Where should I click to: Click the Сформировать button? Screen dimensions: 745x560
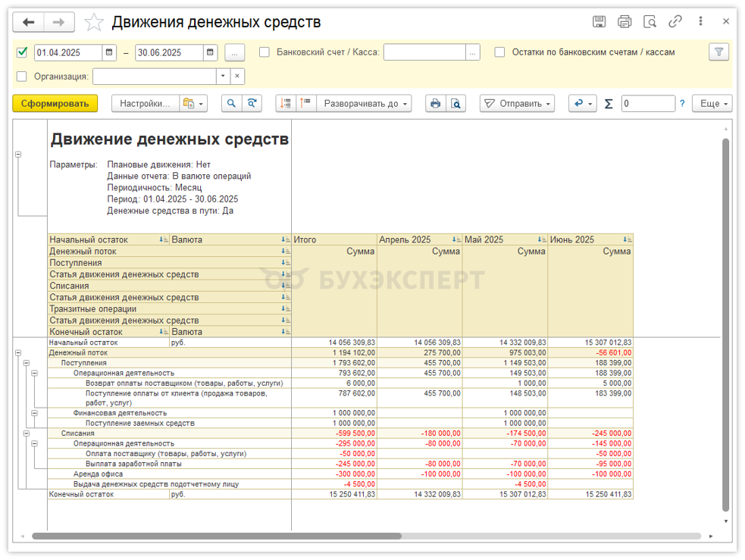(55, 104)
